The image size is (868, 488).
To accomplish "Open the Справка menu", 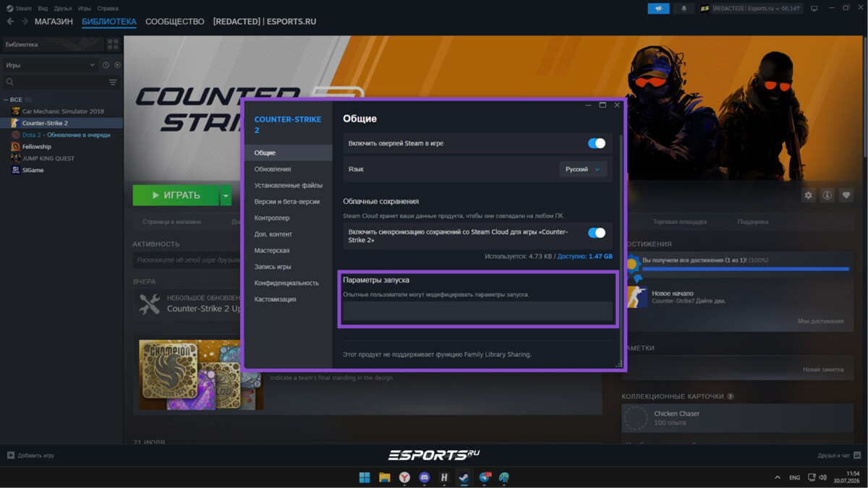I will 108,9.
